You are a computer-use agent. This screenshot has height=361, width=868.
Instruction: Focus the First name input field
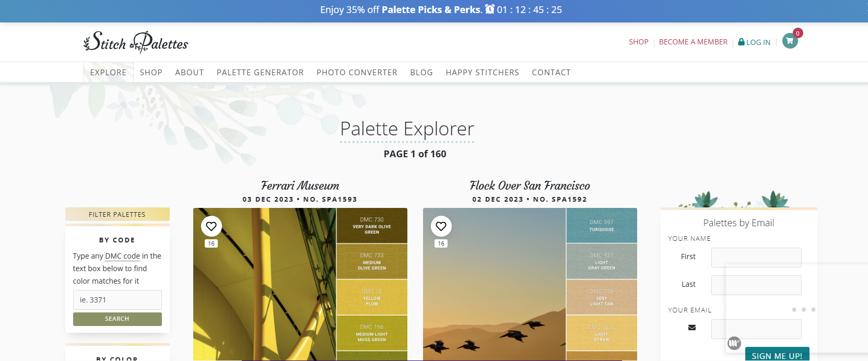(x=756, y=257)
